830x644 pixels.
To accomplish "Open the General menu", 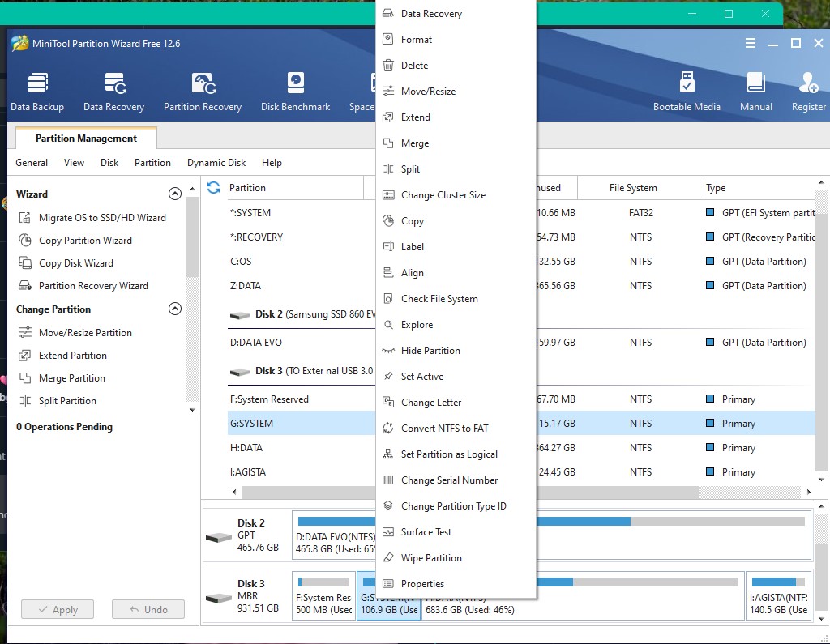I will point(32,163).
